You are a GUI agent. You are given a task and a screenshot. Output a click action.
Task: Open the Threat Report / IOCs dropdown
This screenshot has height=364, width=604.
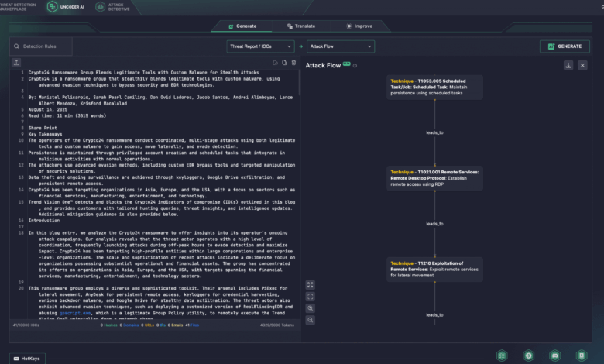tap(260, 46)
